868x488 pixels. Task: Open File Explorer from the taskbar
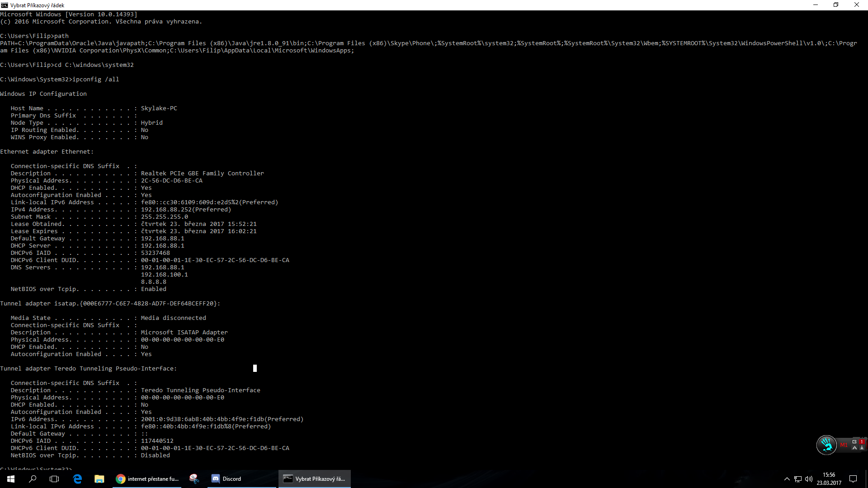pos(99,479)
